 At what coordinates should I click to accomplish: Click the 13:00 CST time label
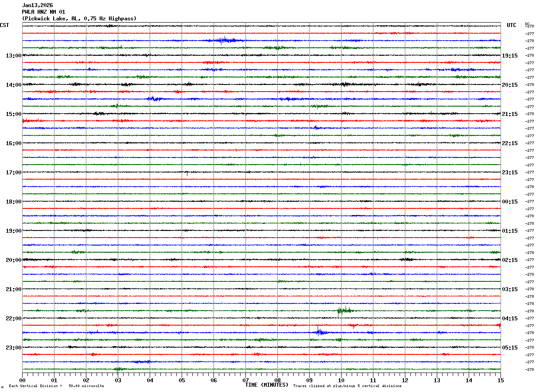pos(14,56)
